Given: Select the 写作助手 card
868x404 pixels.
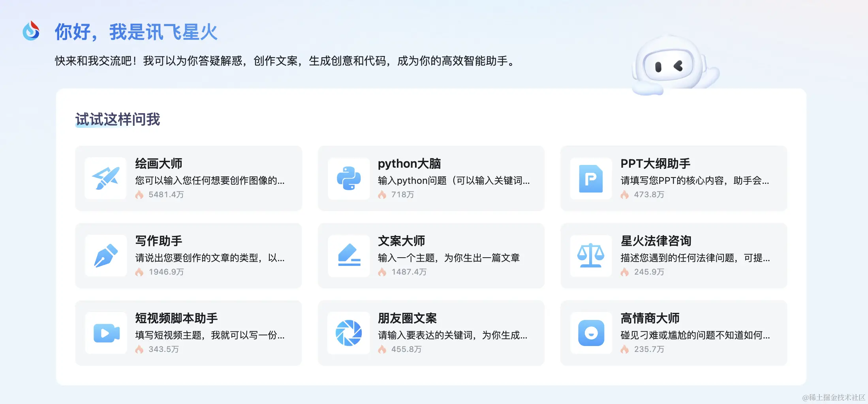Looking at the screenshot, I should [x=189, y=256].
